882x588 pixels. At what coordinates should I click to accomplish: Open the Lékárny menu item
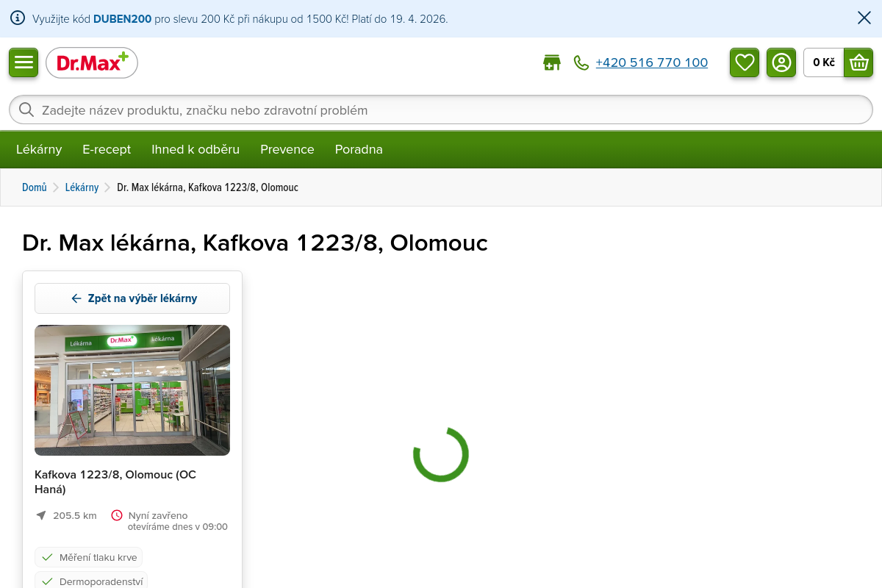point(39,149)
